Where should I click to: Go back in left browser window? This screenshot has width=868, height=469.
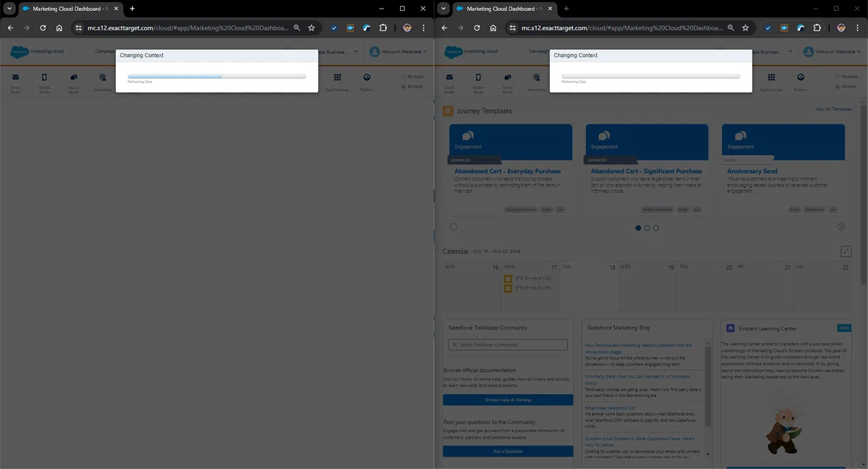click(10, 27)
